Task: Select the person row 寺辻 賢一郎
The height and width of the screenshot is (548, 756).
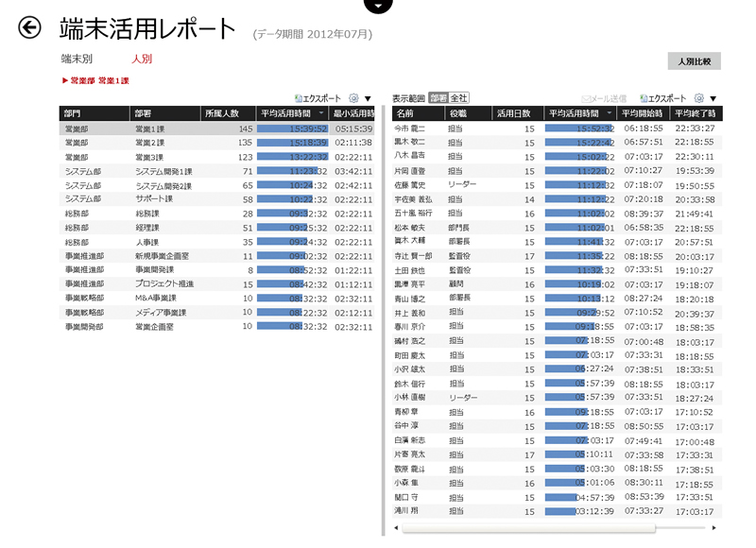Action: click(558, 256)
